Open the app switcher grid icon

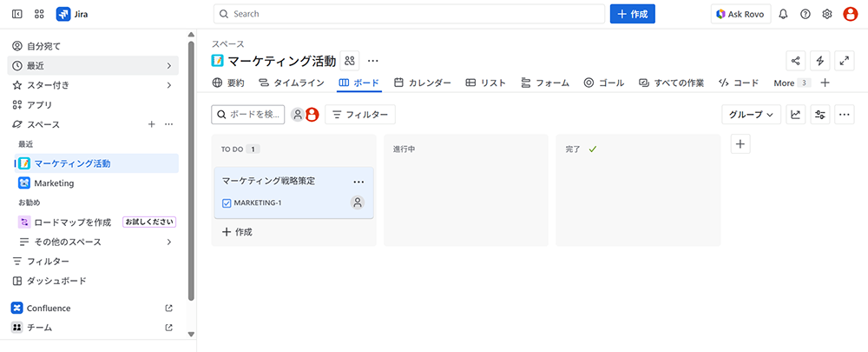39,14
